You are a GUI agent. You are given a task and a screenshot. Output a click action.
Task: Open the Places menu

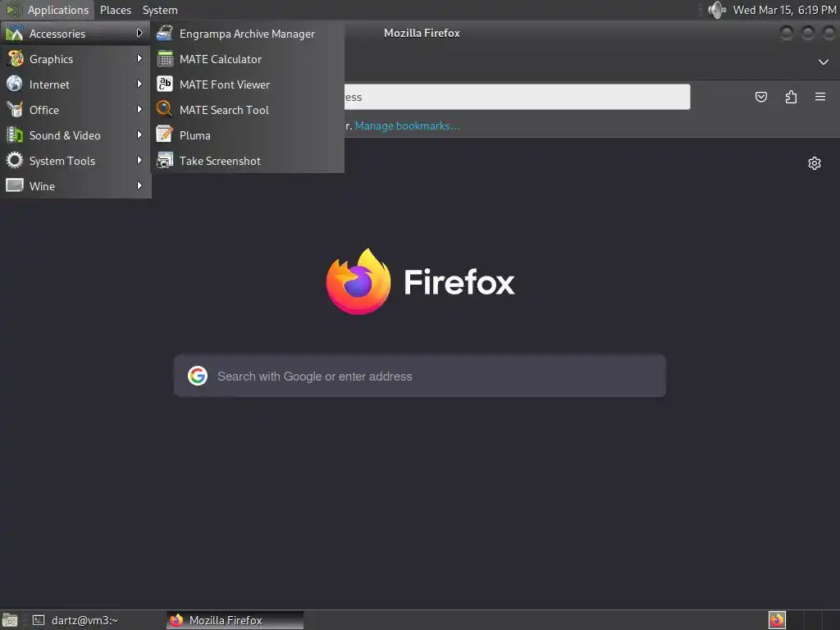(116, 10)
